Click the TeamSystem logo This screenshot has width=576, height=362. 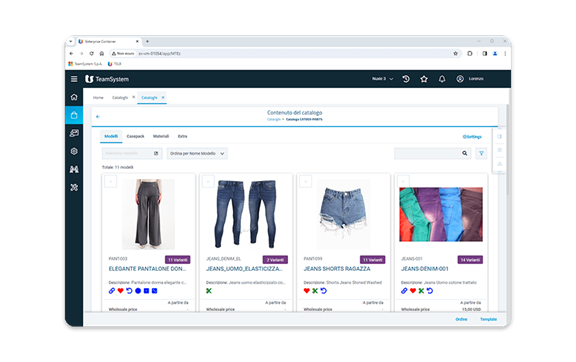[x=107, y=79]
